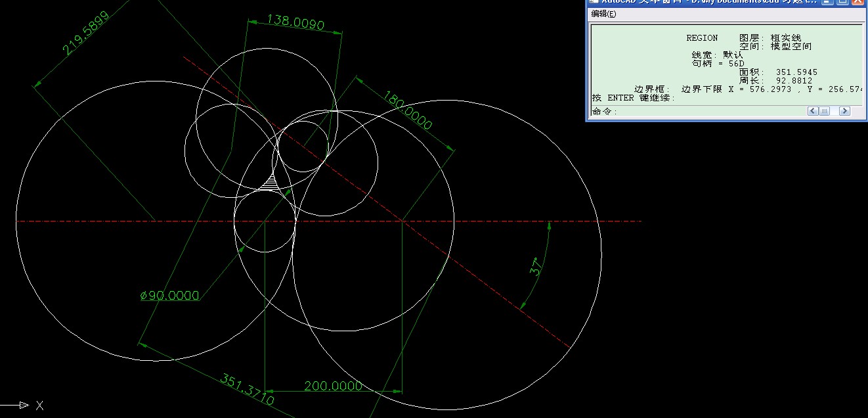The image size is (868, 418).
Task: Click the 边界框 bounding box line
Action: coord(747,89)
